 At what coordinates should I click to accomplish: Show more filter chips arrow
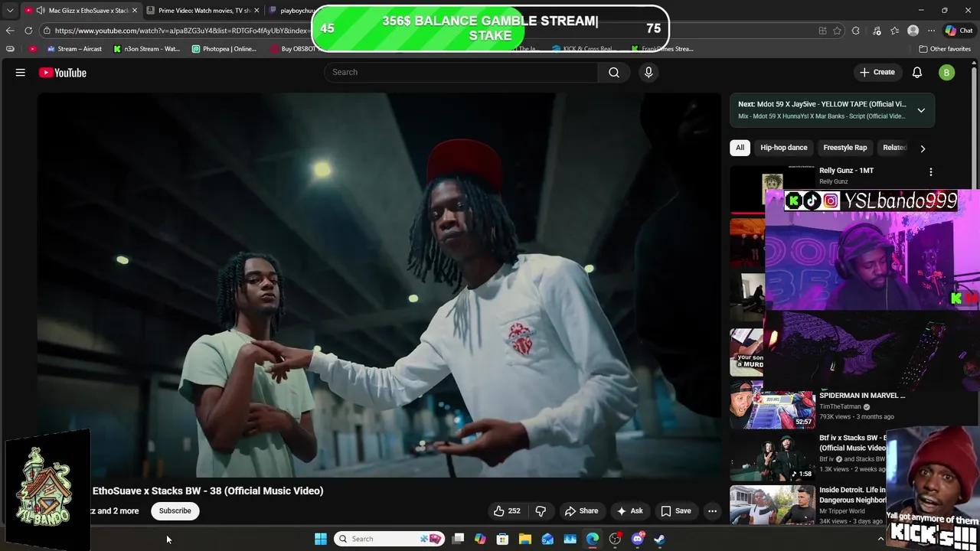click(x=923, y=148)
